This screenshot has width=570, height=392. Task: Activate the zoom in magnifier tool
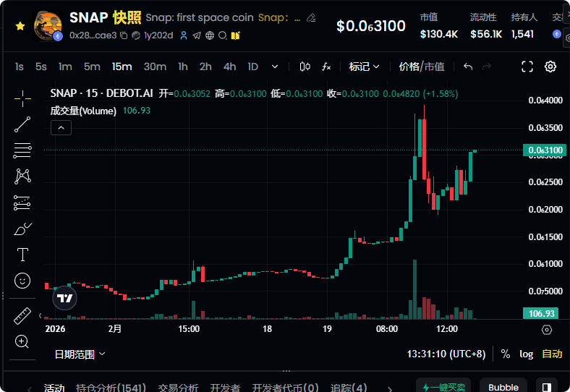[22, 342]
